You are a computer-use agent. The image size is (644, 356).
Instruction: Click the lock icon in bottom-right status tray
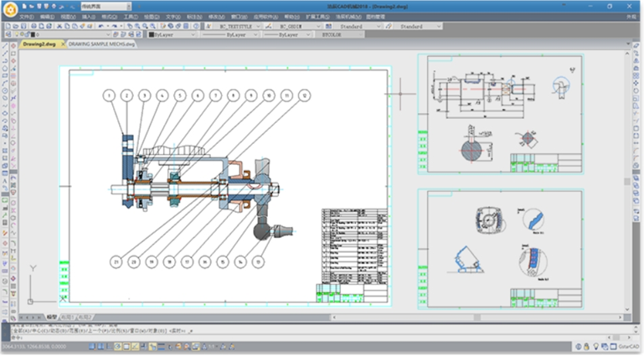pos(585,346)
